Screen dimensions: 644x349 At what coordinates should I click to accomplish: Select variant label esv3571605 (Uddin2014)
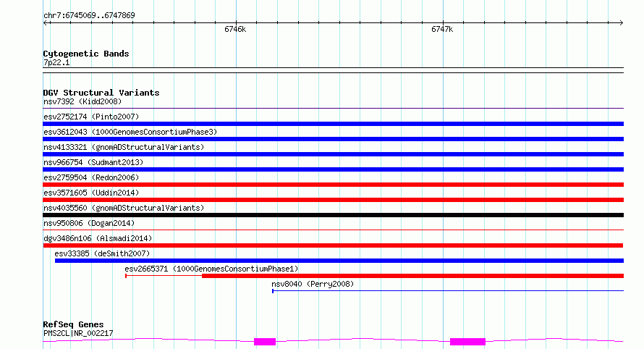click(91, 193)
